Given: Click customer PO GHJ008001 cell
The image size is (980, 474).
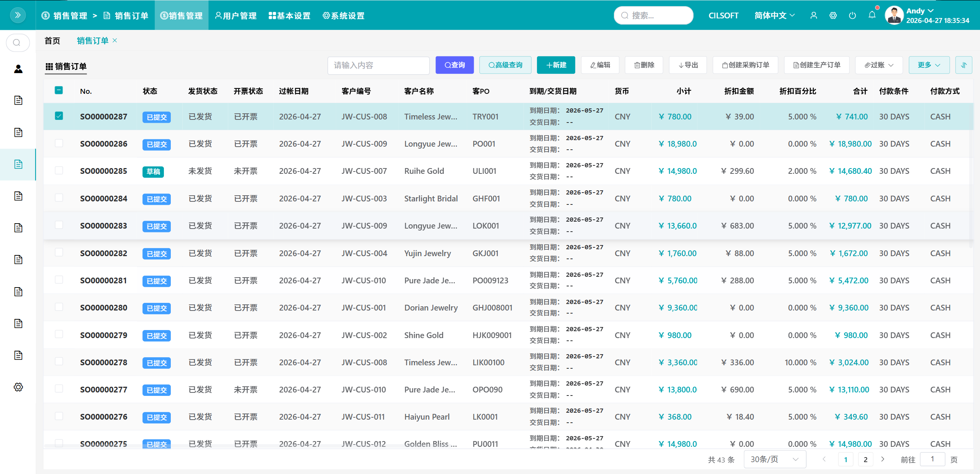Looking at the screenshot, I should click(x=492, y=307).
